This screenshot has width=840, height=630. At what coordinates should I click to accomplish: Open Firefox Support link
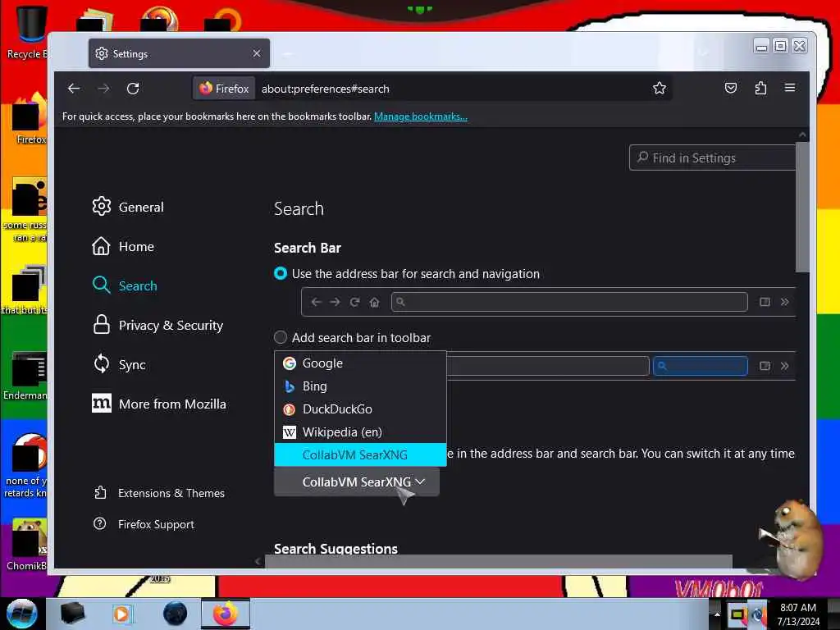[144, 524]
